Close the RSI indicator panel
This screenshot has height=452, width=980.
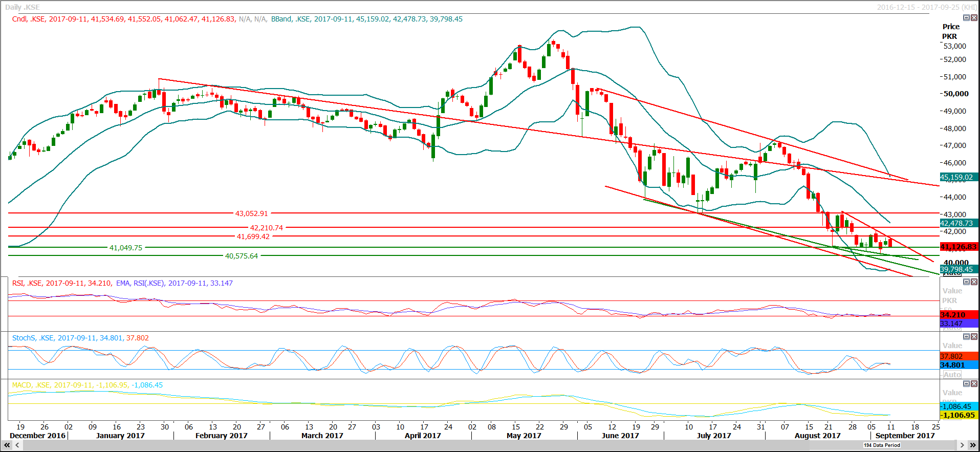[974, 282]
